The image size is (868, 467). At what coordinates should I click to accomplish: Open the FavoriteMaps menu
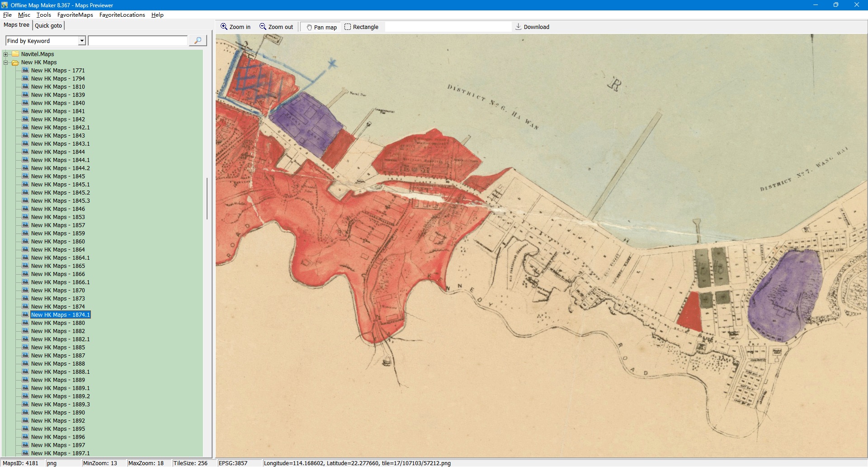pos(75,15)
